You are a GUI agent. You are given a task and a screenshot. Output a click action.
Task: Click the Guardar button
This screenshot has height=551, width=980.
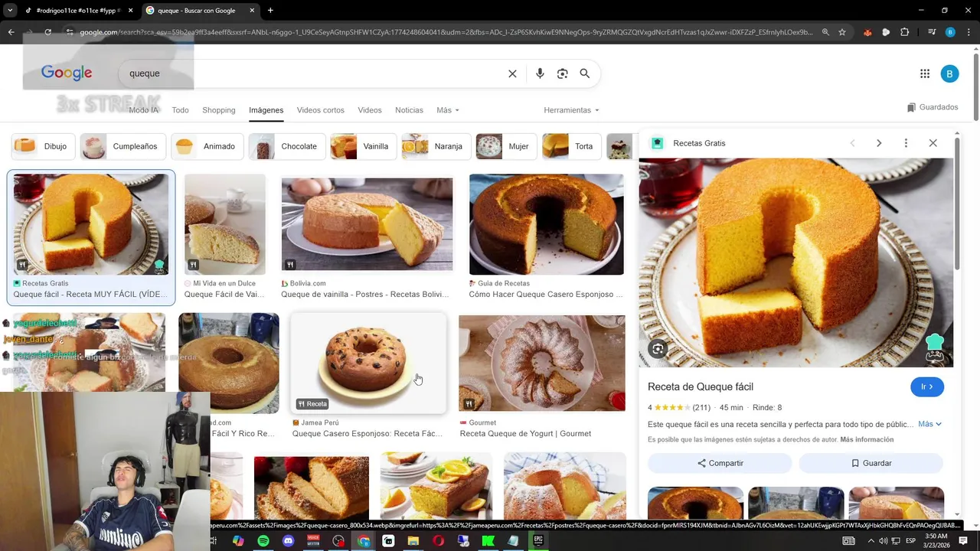871,463
